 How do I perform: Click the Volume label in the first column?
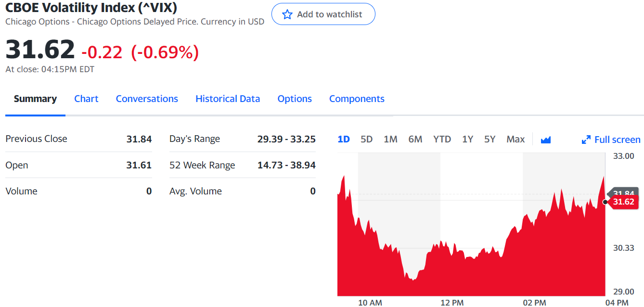(21, 191)
